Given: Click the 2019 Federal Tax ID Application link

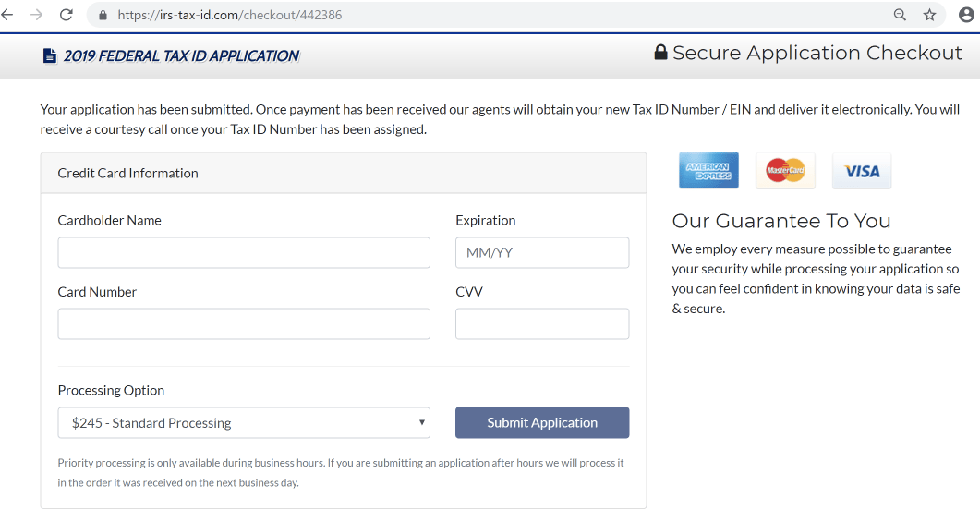Looking at the screenshot, I should tap(181, 56).
